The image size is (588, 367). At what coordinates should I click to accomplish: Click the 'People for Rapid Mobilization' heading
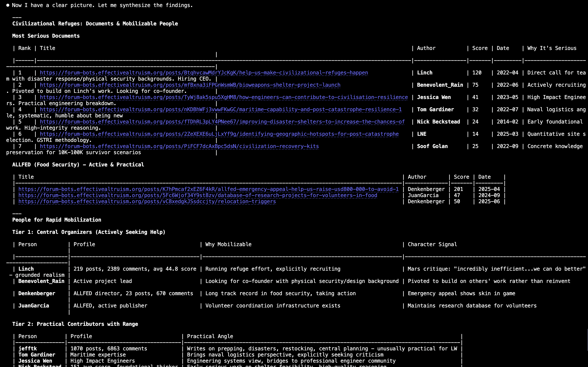coord(57,220)
